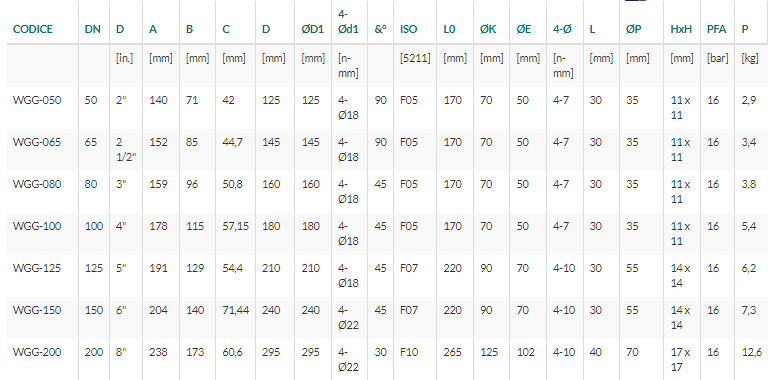Click the 2 1/2" diameter cell

pos(126,149)
